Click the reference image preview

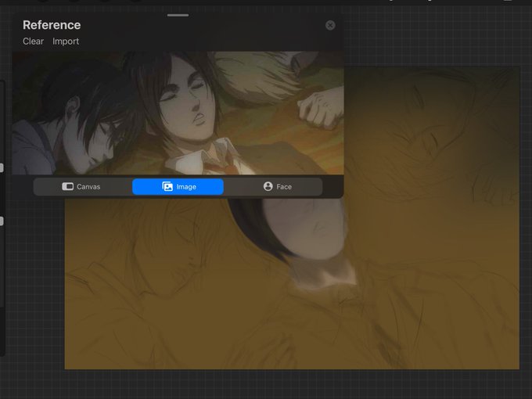[x=178, y=113]
